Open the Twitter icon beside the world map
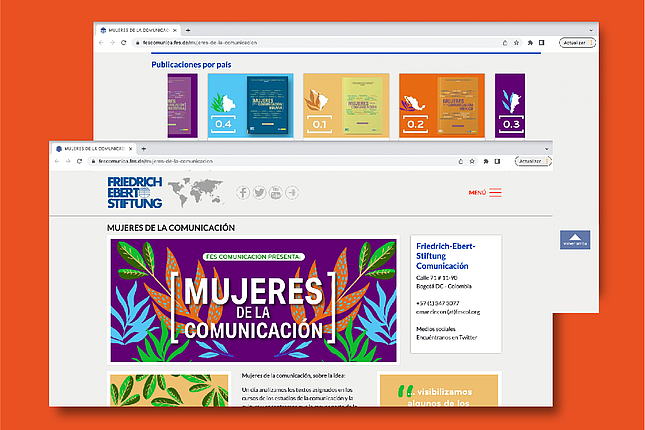This screenshot has width=645, height=430. 259,192
